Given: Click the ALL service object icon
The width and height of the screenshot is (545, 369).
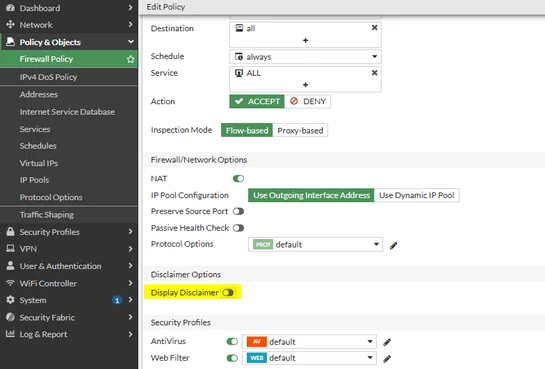Looking at the screenshot, I should [x=239, y=73].
